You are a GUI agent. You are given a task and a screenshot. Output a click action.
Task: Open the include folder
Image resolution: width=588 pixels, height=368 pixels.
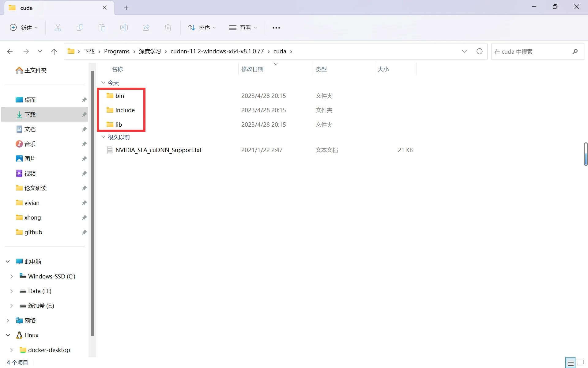[x=125, y=110]
